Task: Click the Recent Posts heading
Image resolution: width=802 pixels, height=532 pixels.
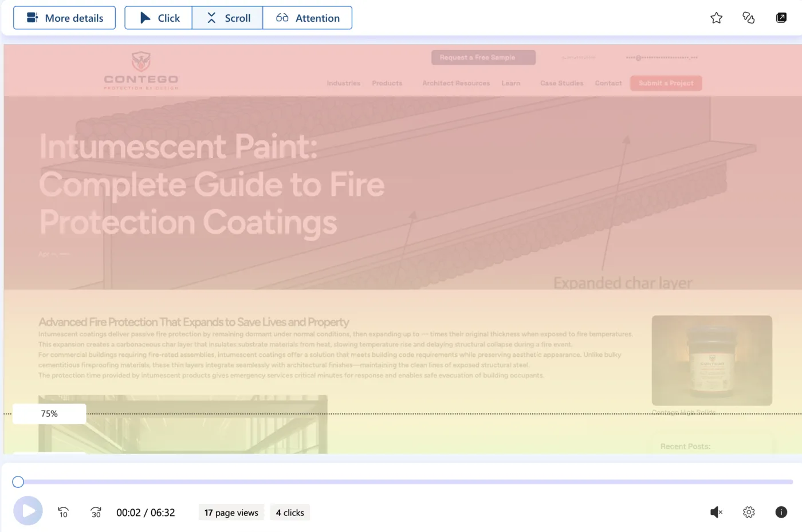Action: point(685,446)
